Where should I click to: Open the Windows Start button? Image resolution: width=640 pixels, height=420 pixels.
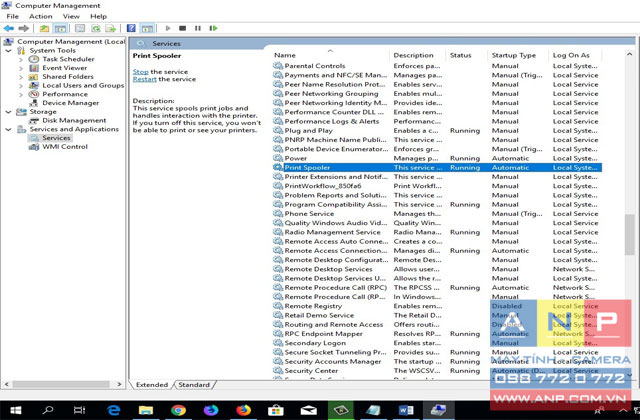click(x=16, y=410)
